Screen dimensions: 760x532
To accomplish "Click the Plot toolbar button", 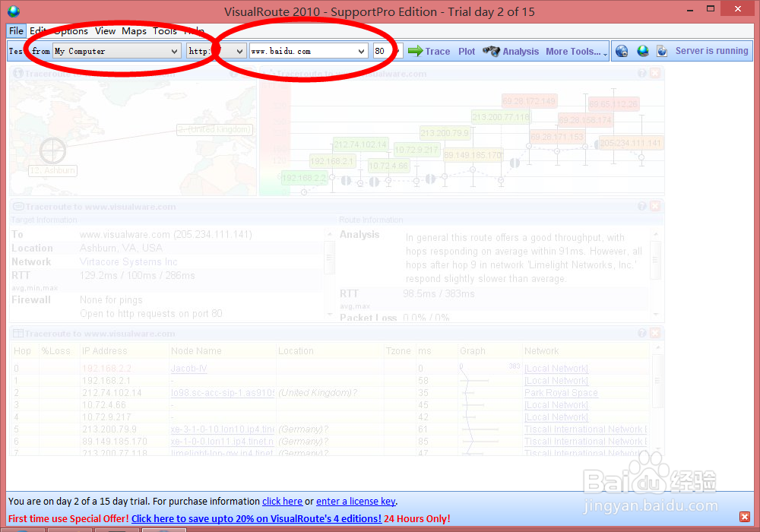I will [x=467, y=52].
